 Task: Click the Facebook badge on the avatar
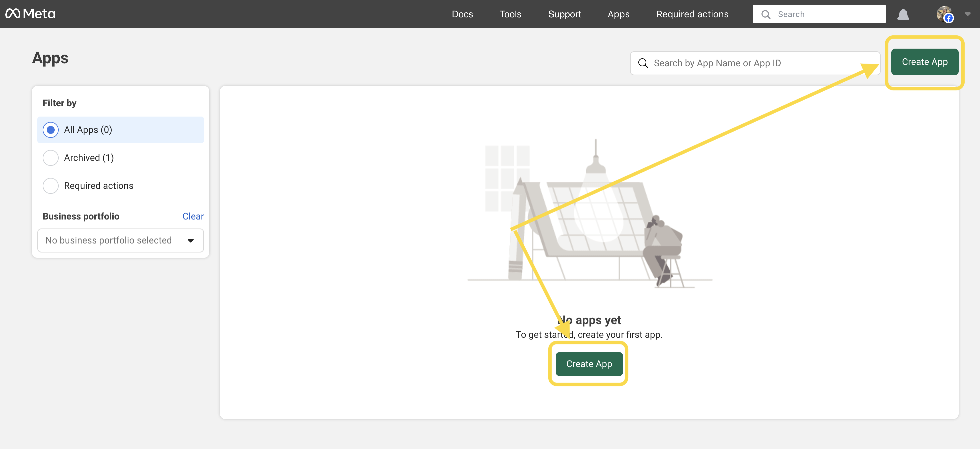[x=948, y=19]
